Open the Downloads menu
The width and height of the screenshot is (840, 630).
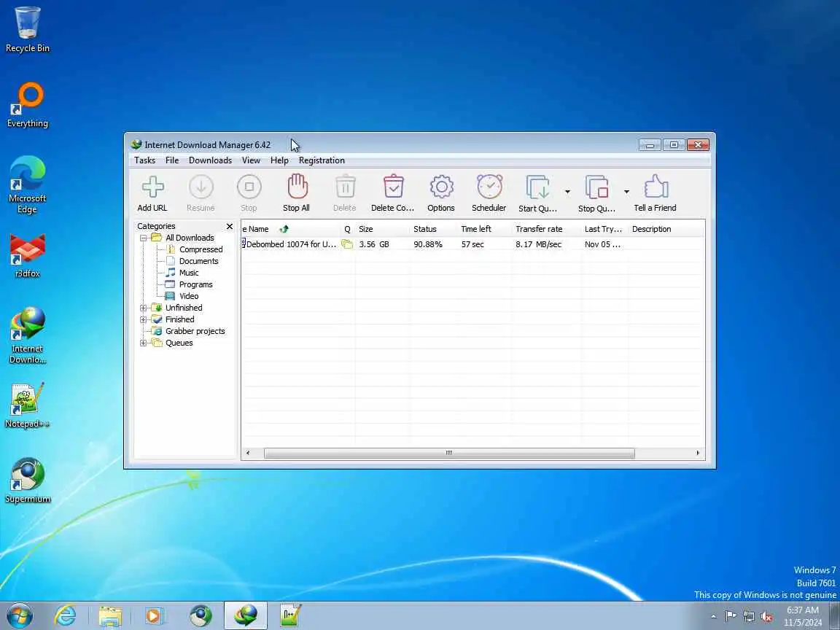210,160
